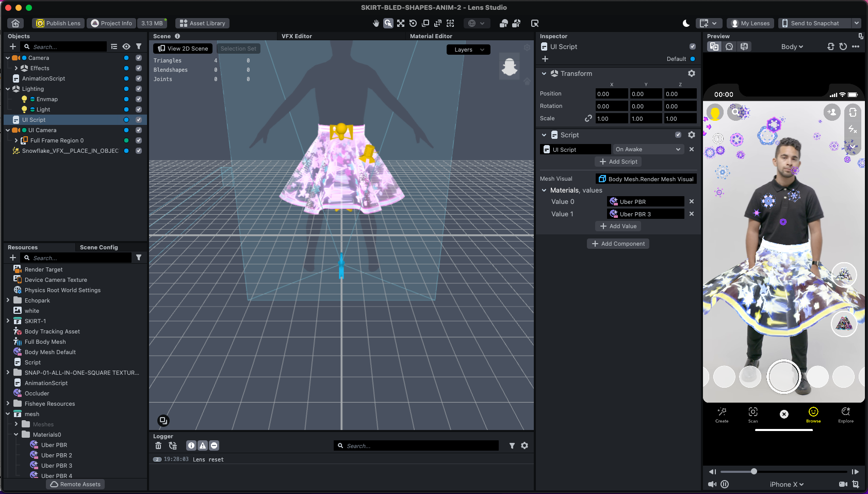Toggle visibility of the Lighting object
Screen dimensions: 868x494
coord(126,88)
